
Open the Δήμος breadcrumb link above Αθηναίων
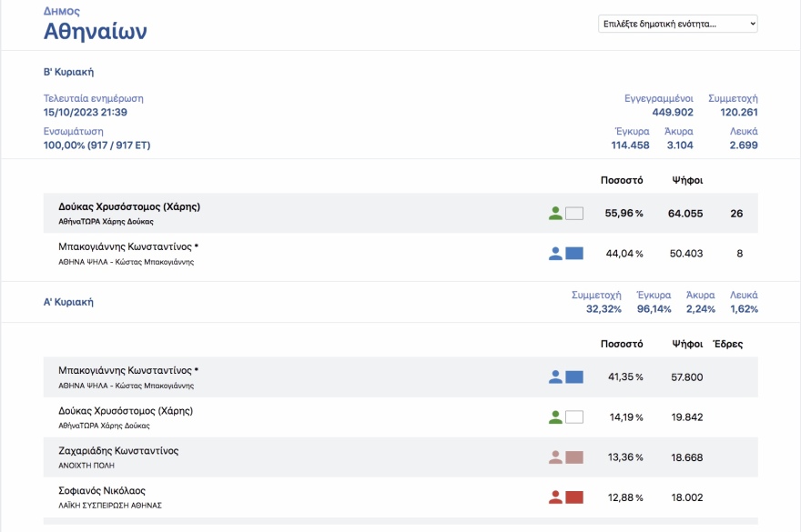click(x=62, y=12)
